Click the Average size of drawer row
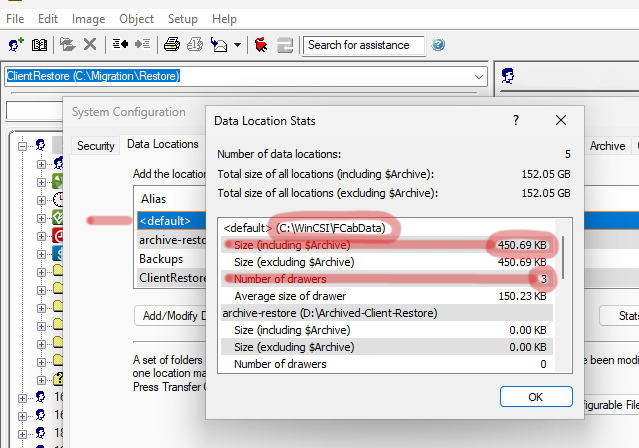The image size is (639, 448). click(x=387, y=296)
